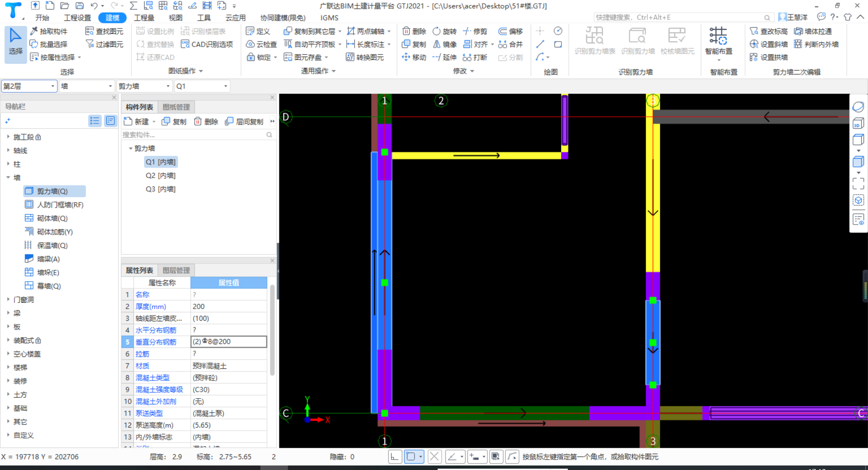868x470 pixels.
Task: Select 镜像 mirror tool
Action: pos(445,44)
